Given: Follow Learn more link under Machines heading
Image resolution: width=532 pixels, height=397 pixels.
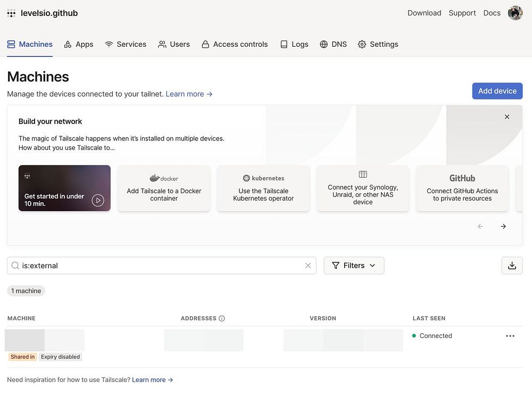Looking at the screenshot, I should pyautogui.click(x=189, y=94).
